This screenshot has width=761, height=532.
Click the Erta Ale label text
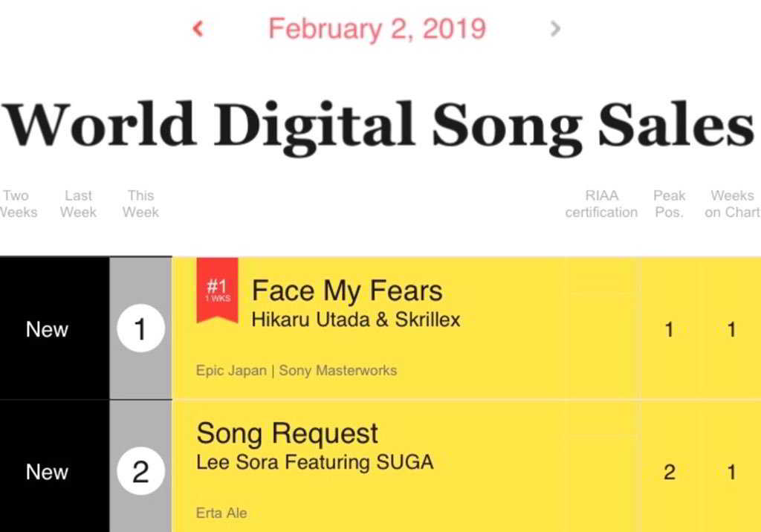point(221,513)
